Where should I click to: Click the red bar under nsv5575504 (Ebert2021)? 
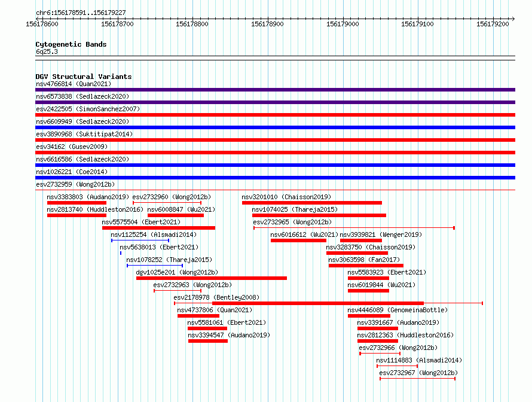tap(158, 228)
